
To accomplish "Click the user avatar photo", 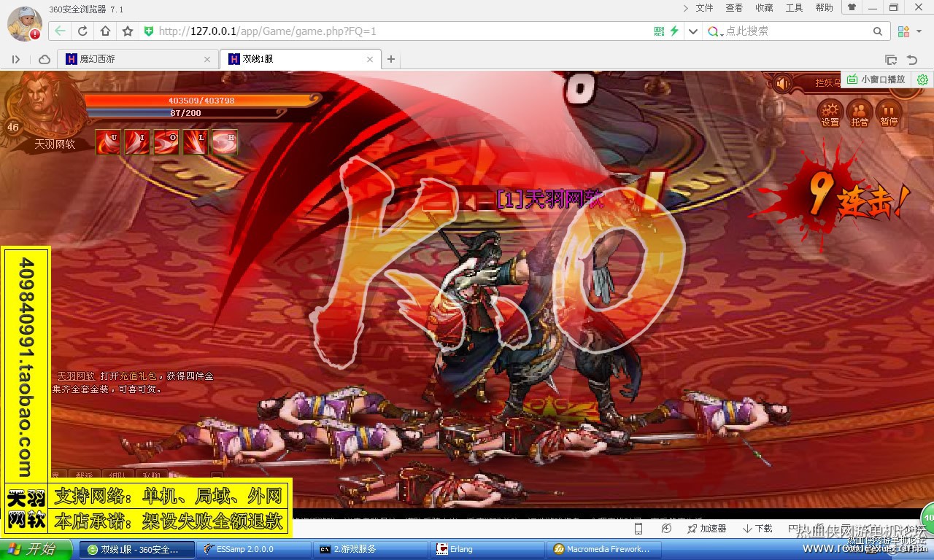I will [x=25, y=23].
